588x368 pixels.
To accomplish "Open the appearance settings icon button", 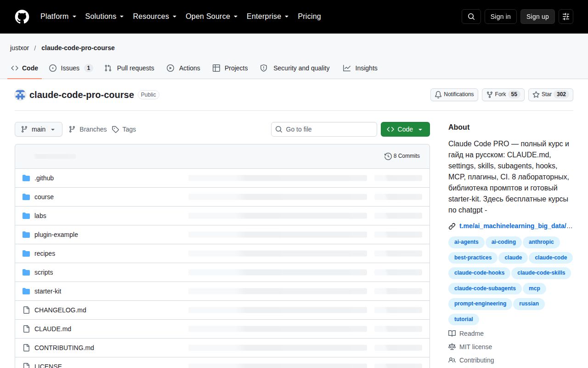I will [x=566, y=17].
